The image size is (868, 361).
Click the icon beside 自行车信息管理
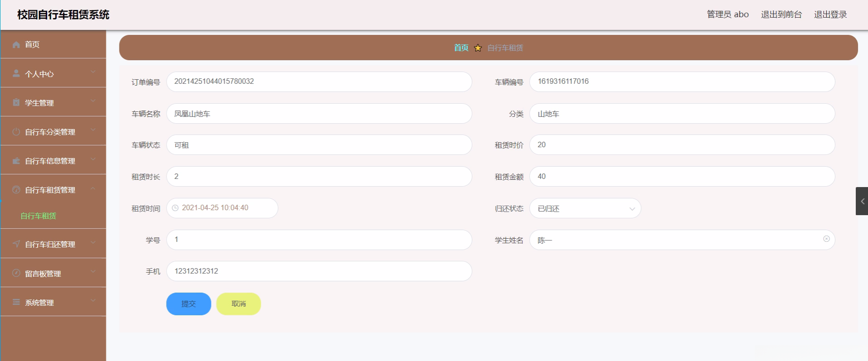pyautogui.click(x=16, y=160)
